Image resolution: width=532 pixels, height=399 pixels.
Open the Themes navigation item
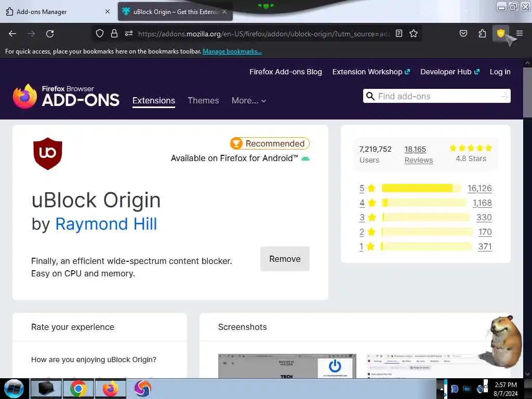203,100
